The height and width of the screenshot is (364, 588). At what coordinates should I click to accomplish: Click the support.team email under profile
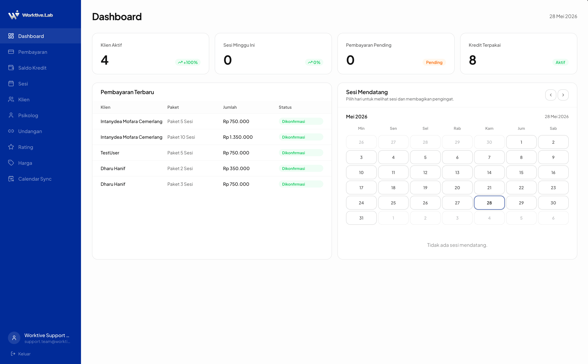tap(47, 341)
